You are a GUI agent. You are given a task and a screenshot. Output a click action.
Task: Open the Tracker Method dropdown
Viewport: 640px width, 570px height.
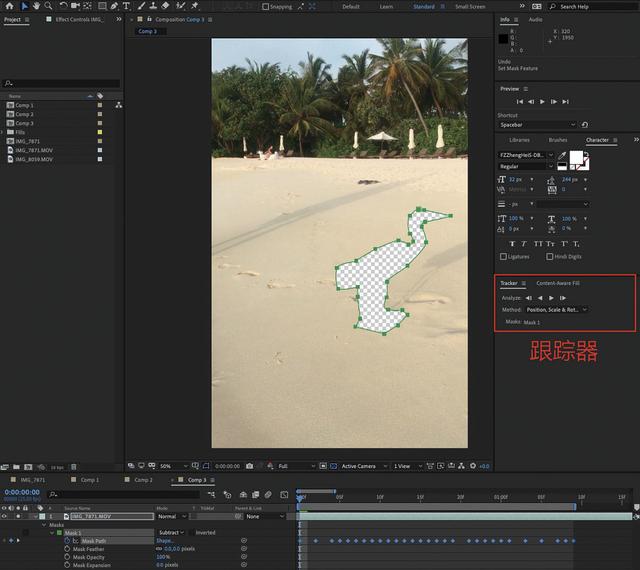(x=556, y=310)
